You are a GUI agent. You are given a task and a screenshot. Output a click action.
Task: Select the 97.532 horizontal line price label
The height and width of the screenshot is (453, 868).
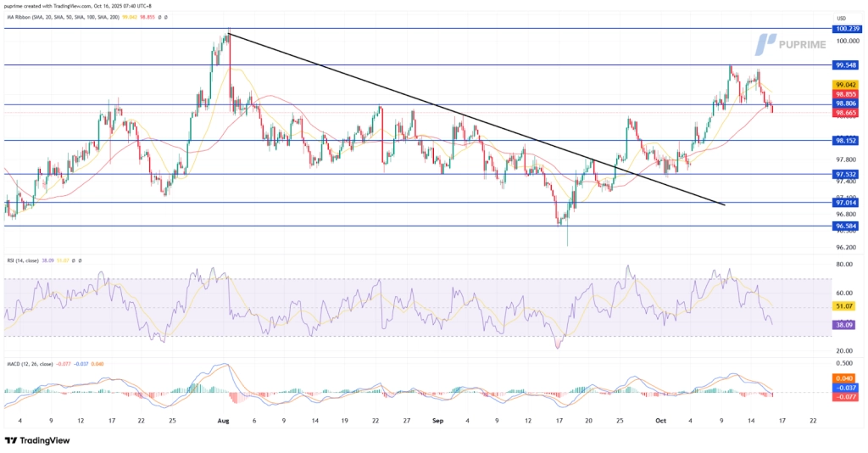846,174
